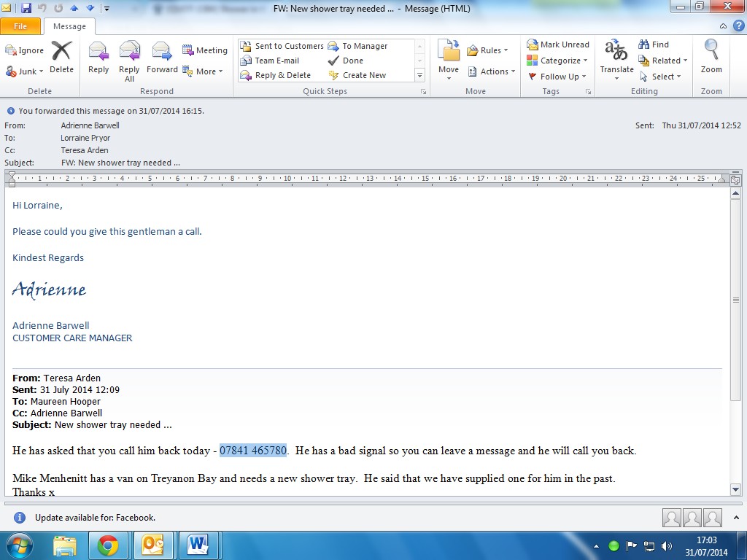The image size is (747, 560).
Task: Open the Related dropdown
Action: (662, 61)
